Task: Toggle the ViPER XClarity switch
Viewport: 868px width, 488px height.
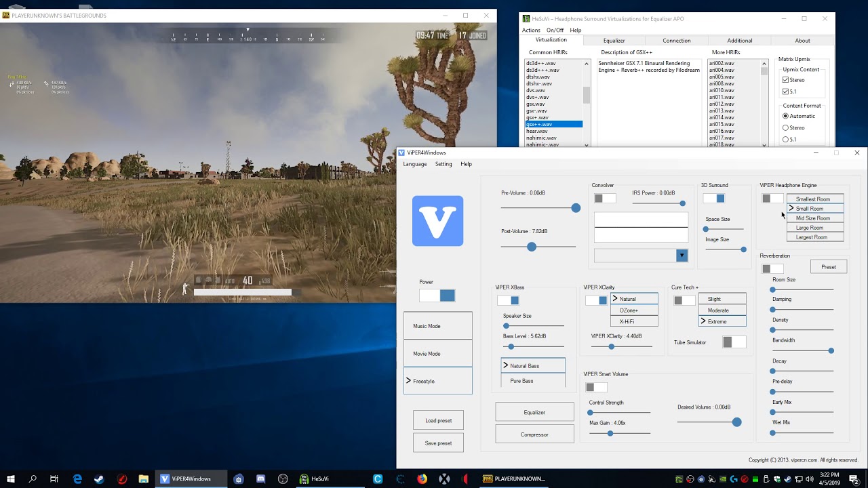Action: tap(596, 300)
